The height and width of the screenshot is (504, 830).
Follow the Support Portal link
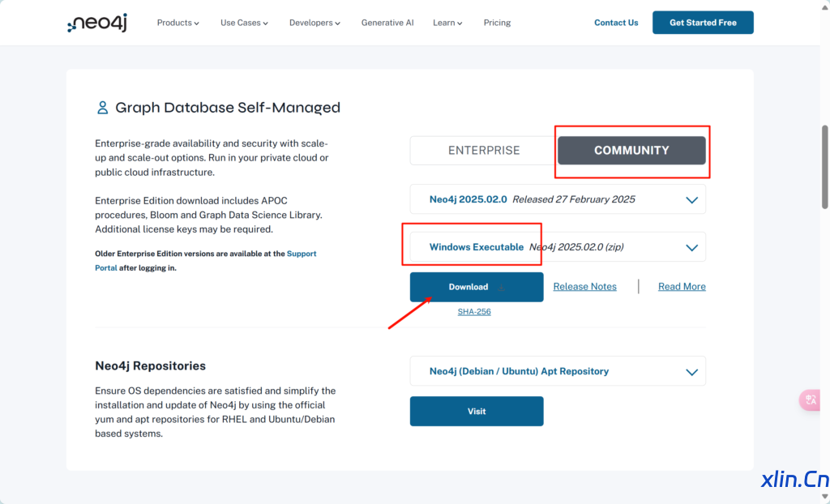(302, 254)
